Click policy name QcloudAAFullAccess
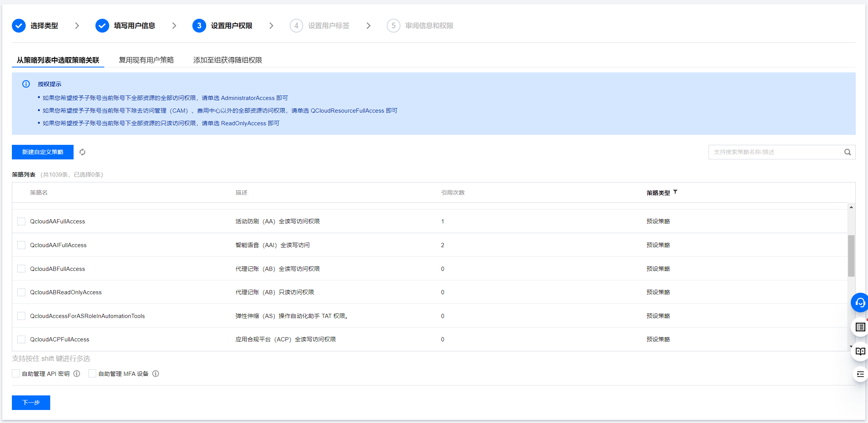This screenshot has width=868, height=423. tap(57, 221)
